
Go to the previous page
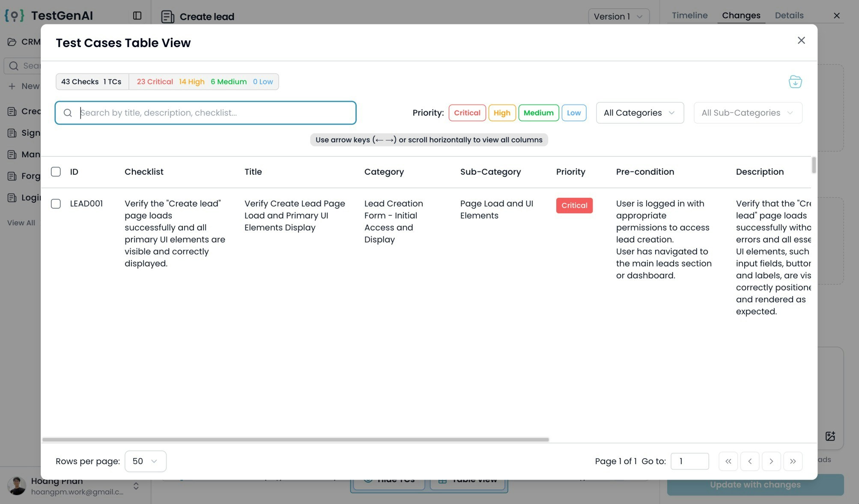(749, 461)
